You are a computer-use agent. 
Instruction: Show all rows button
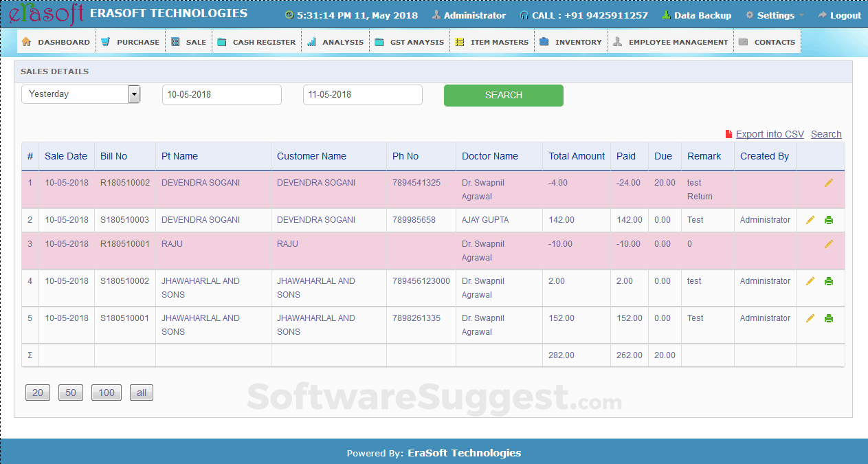tap(142, 393)
